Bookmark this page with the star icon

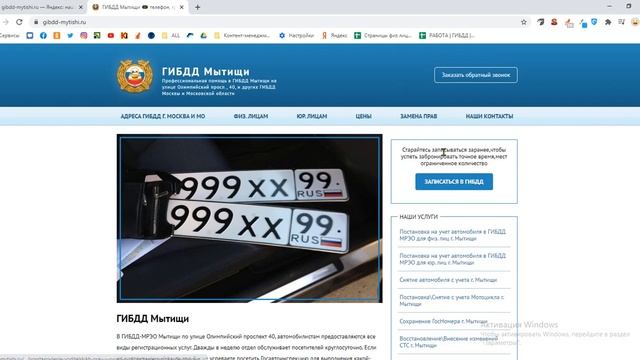(x=524, y=22)
